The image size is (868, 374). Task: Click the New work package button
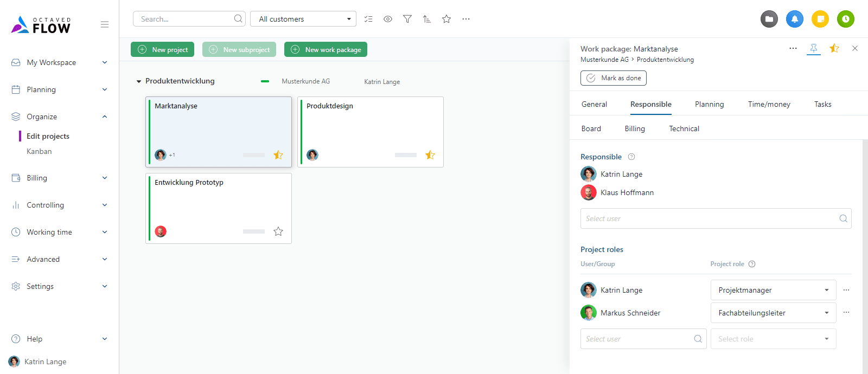coord(325,49)
